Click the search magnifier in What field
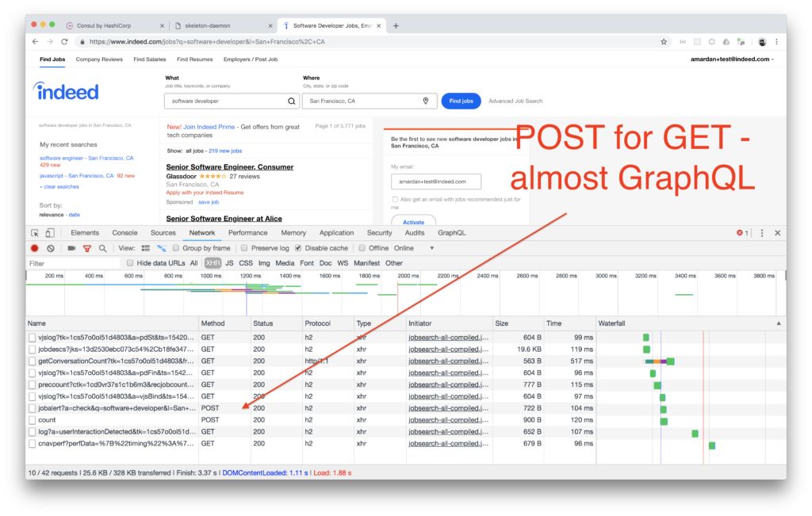Screen dimensions: 812x516 (292, 101)
